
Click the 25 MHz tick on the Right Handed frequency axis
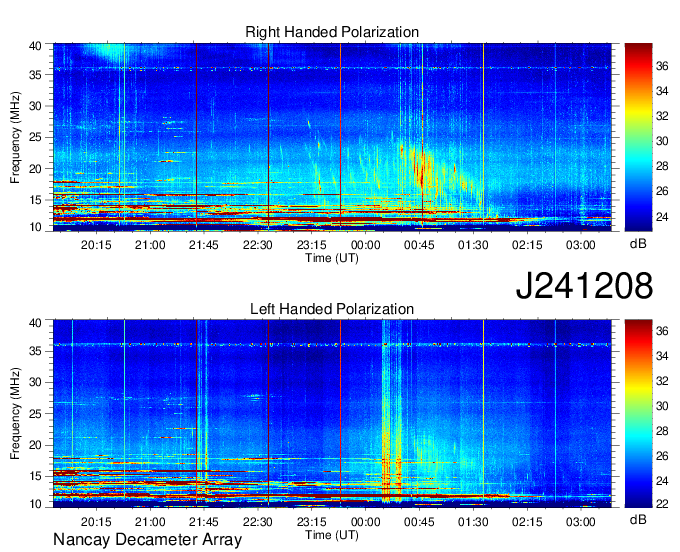(x=35, y=137)
